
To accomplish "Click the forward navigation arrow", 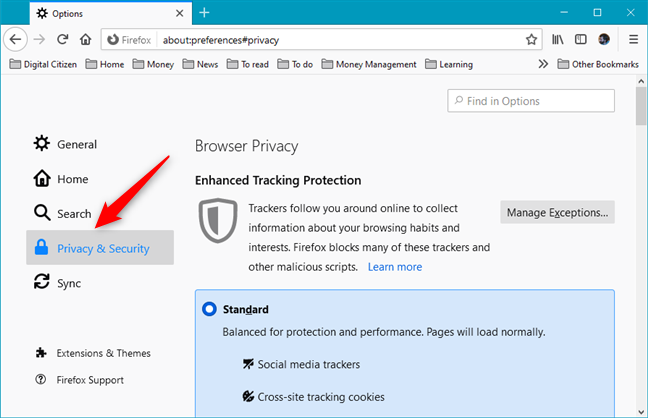I will tap(39, 40).
